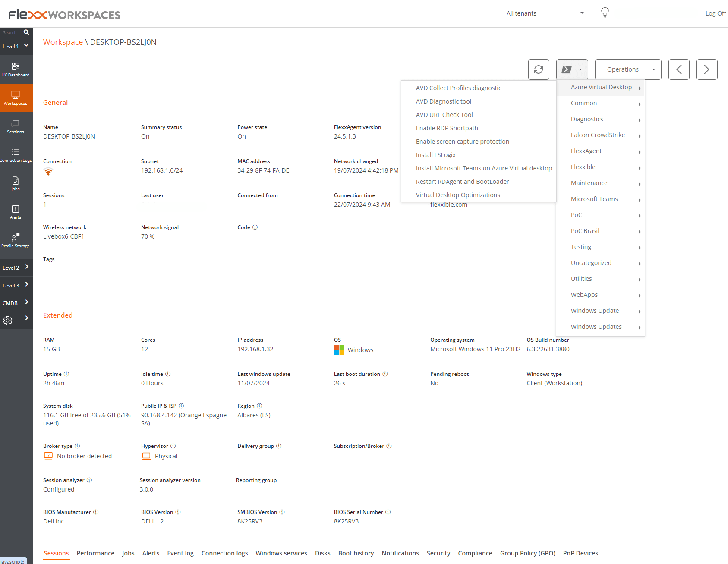The image size is (728, 564).
Task: Go to the next workspace arrow
Action: [x=707, y=69]
